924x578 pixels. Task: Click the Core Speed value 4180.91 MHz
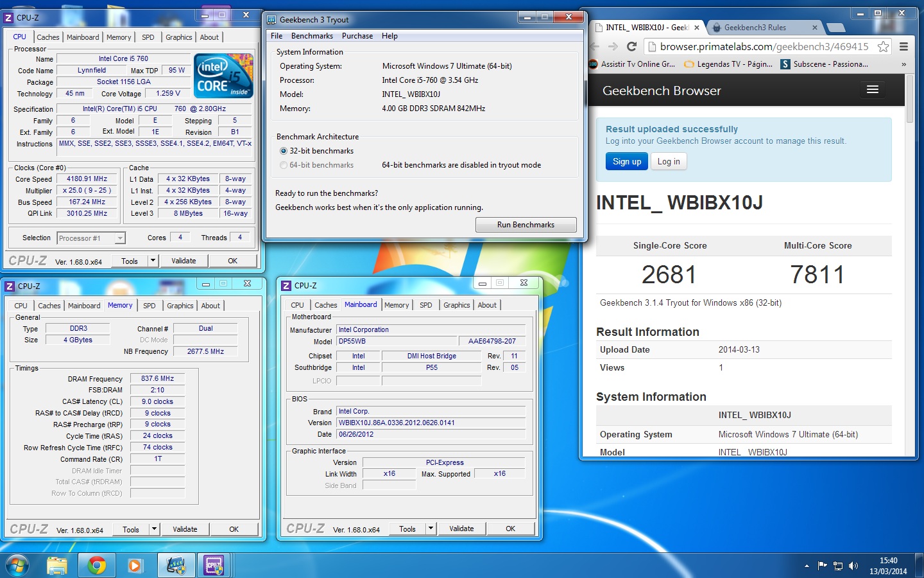click(x=87, y=179)
